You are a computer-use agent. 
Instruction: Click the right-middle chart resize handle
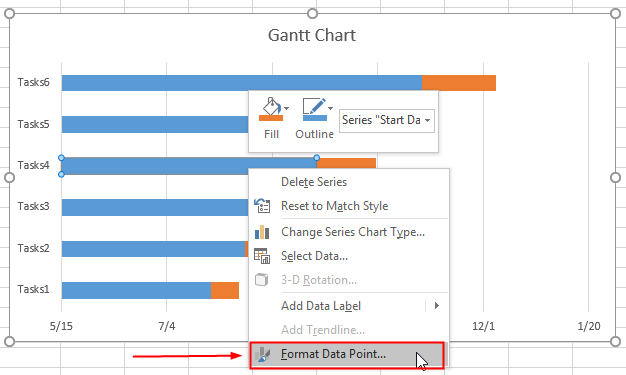[x=616, y=177]
